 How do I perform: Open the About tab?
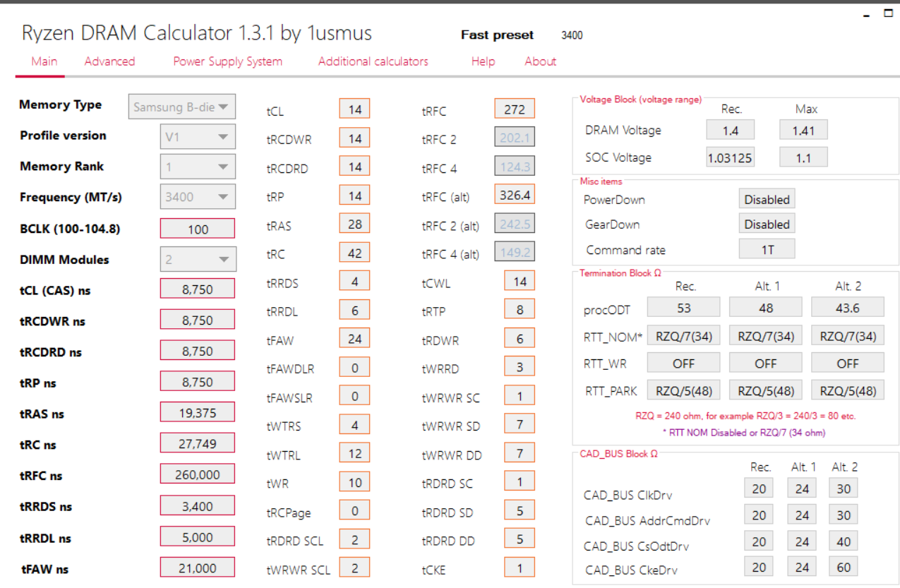point(540,61)
